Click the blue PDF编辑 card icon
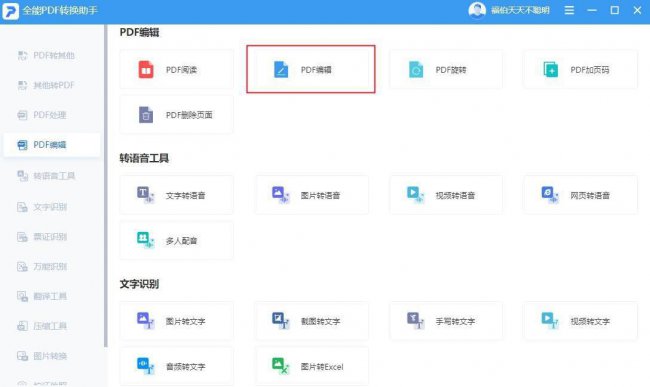This screenshot has height=387, width=650. coord(281,70)
